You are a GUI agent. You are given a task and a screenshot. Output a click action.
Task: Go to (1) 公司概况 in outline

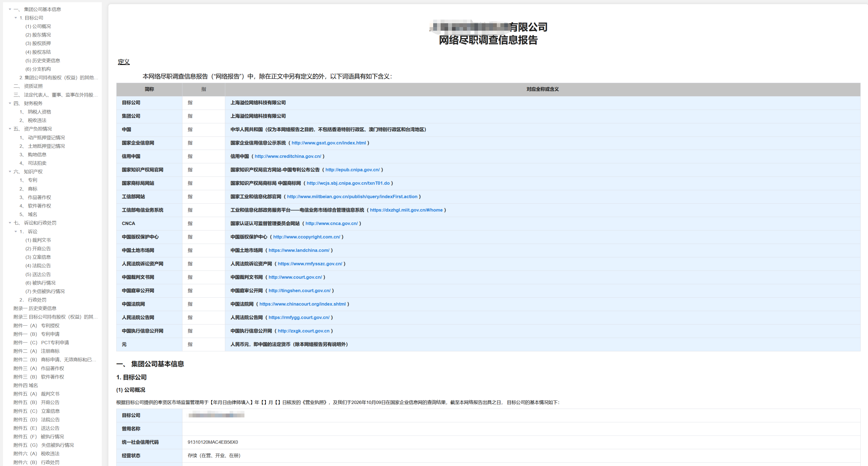tap(38, 26)
